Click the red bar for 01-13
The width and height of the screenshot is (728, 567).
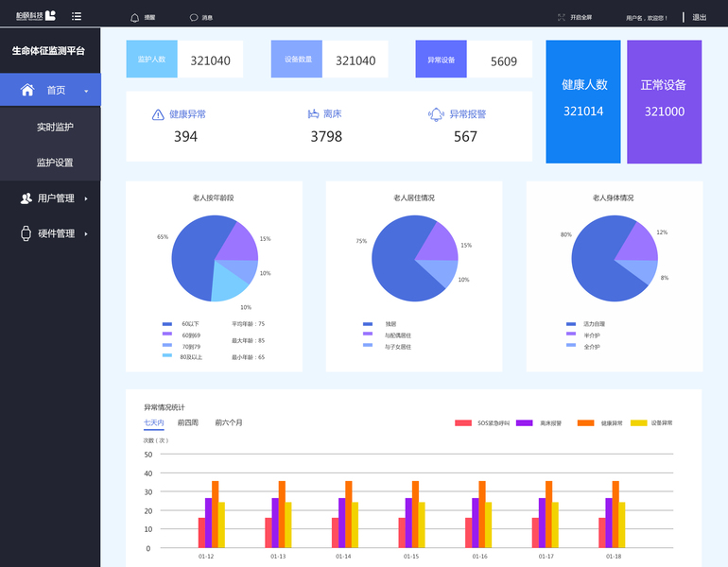269,533
